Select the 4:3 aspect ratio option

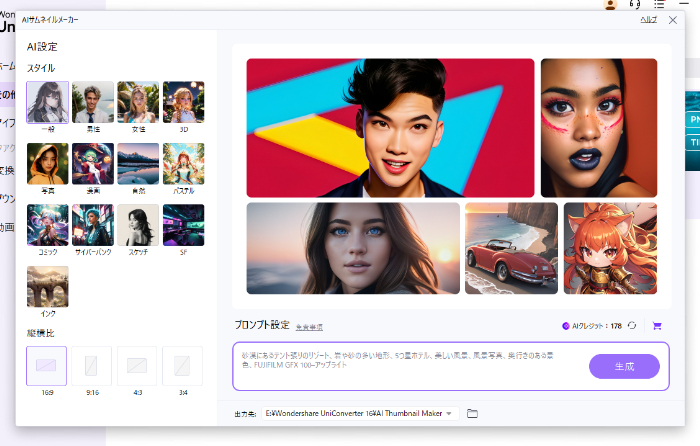(x=137, y=366)
